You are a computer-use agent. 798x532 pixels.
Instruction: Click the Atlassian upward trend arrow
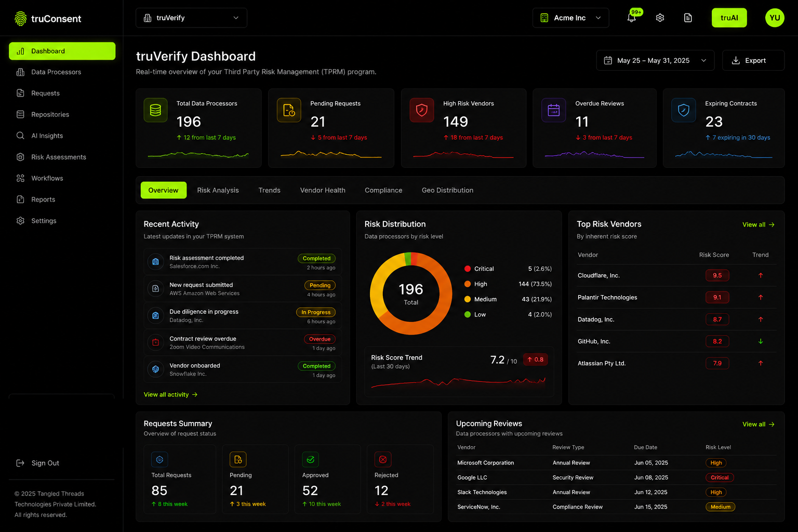coord(761,363)
